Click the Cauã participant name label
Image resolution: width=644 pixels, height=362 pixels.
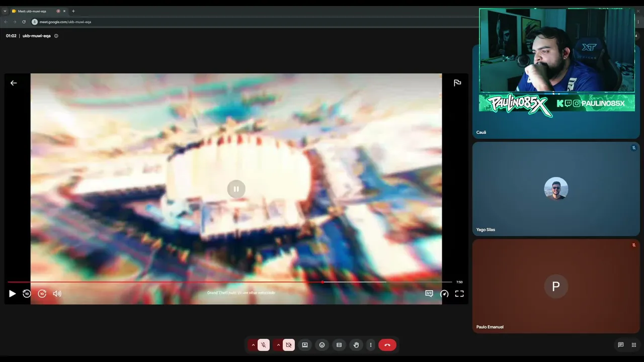click(x=481, y=132)
